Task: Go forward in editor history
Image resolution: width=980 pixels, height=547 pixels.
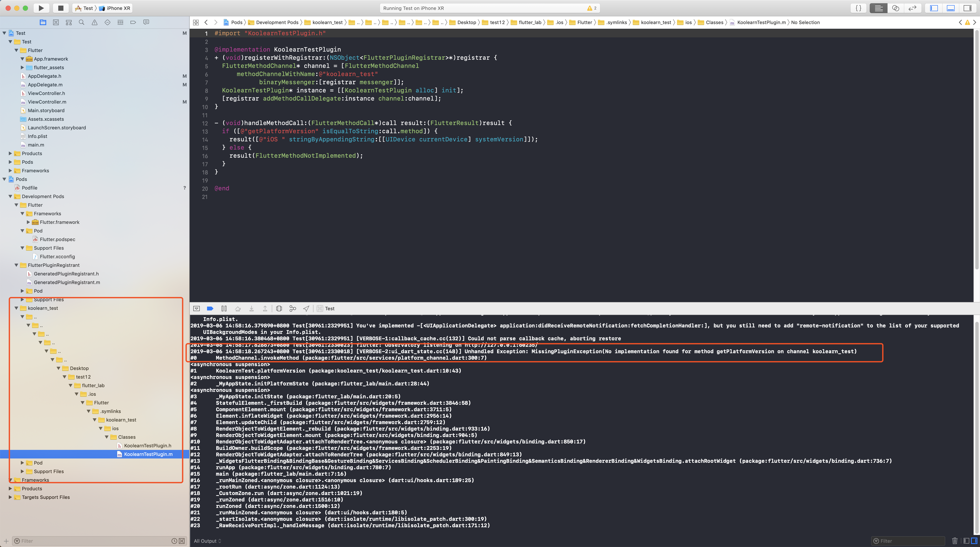Action: coord(216,22)
